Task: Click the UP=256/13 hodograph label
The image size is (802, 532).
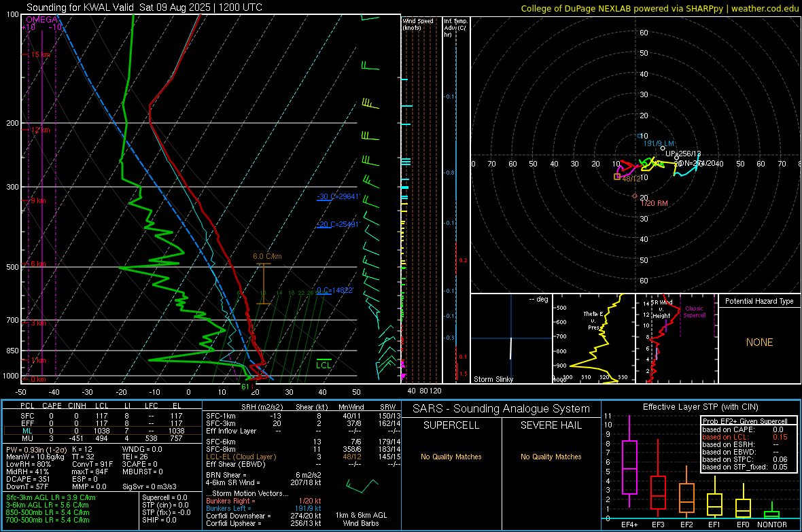Action: click(x=683, y=154)
